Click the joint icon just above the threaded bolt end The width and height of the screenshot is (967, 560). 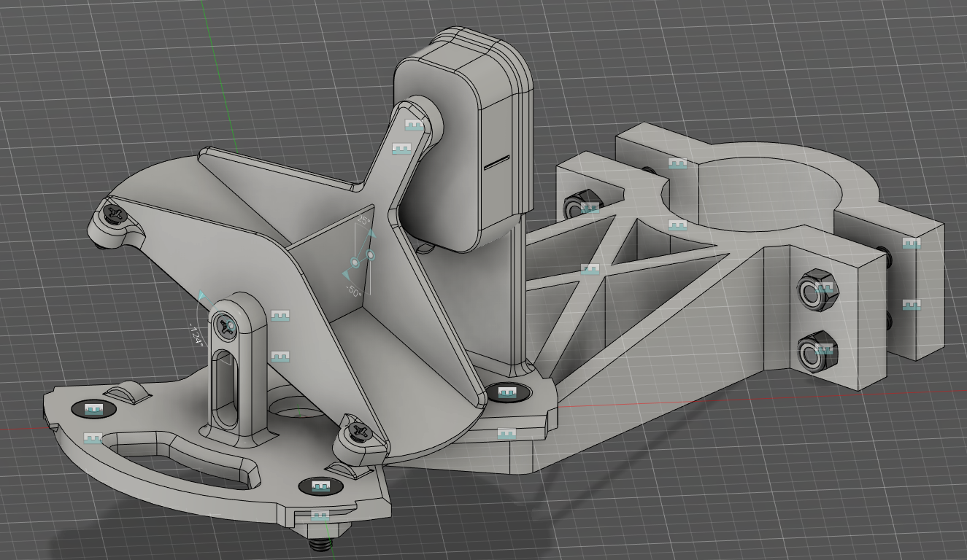[319, 516]
